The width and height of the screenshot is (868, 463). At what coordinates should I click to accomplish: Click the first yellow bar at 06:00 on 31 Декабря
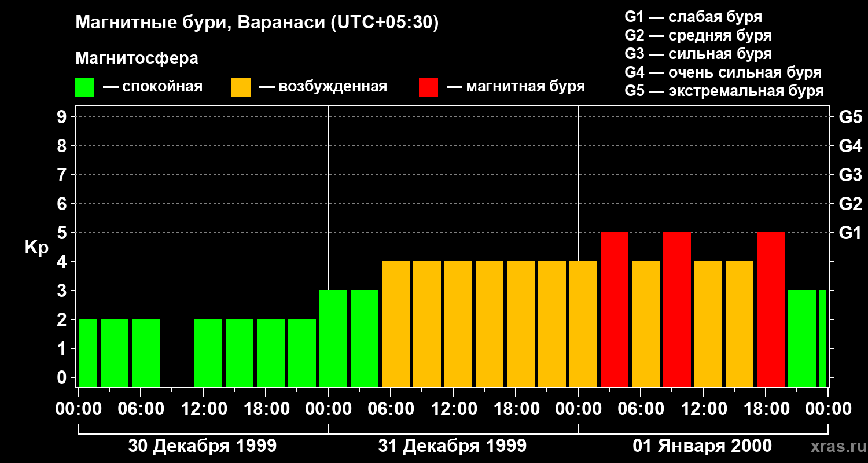(396, 324)
